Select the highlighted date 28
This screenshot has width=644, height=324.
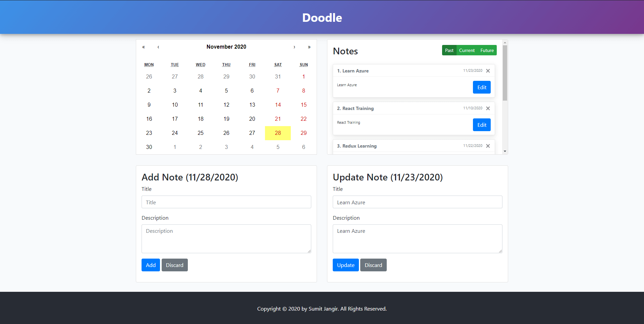(x=278, y=133)
